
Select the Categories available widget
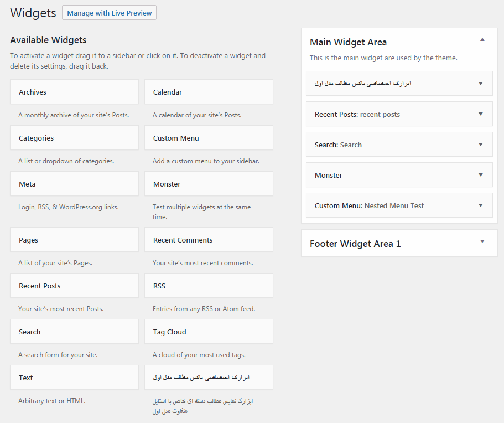pos(74,138)
